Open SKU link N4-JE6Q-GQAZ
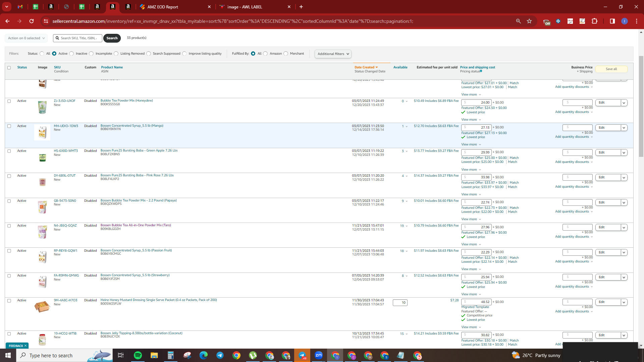644x362 pixels. pyautogui.click(x=65, y=226)
